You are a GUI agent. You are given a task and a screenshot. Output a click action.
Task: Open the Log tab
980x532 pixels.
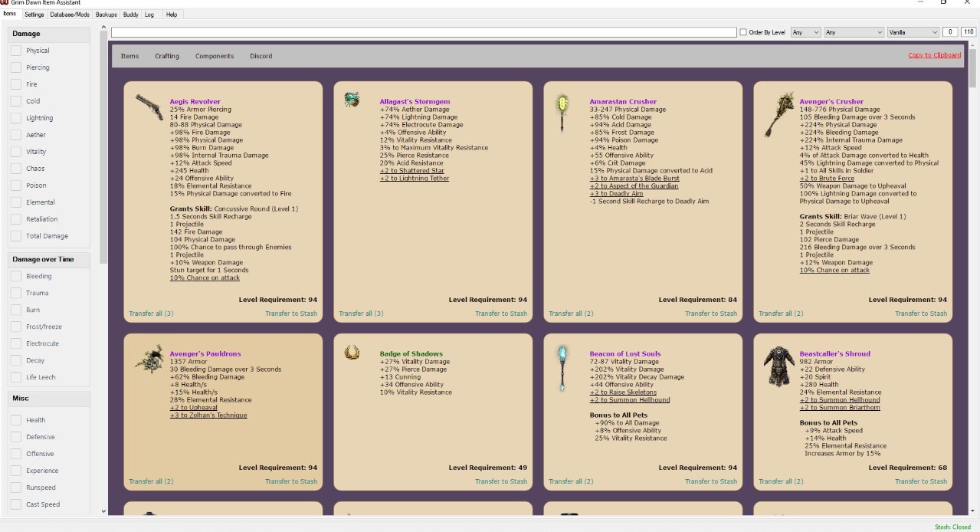click(149, 15)
